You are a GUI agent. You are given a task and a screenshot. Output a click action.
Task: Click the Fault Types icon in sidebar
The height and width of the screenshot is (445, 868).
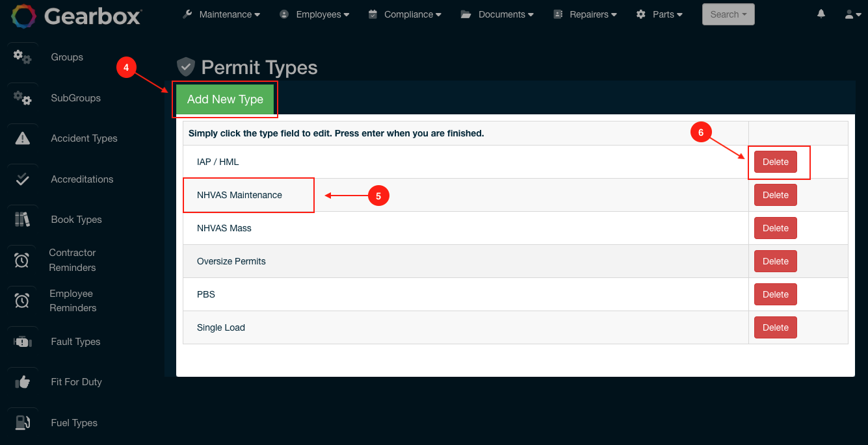coord(22,341)
